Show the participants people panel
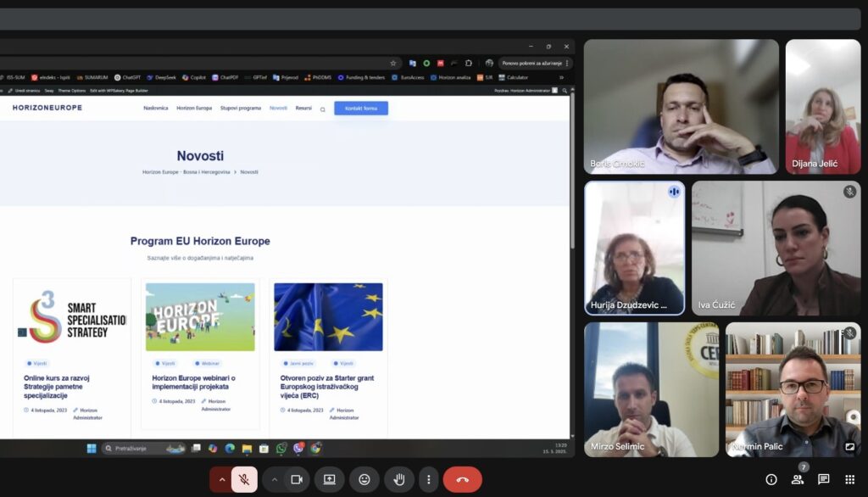This screenshot has height=497, width=868. tap(798, 479)
